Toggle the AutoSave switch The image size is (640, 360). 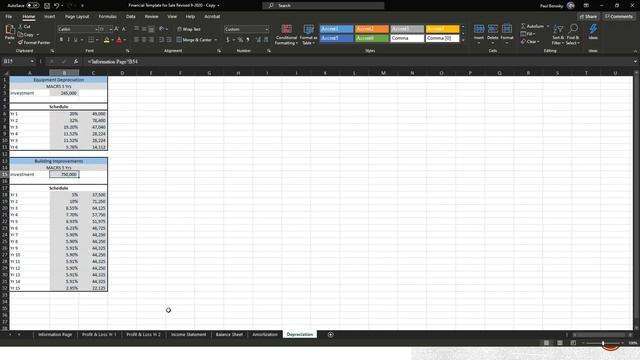pyautogui.click(x=33, y=6)
